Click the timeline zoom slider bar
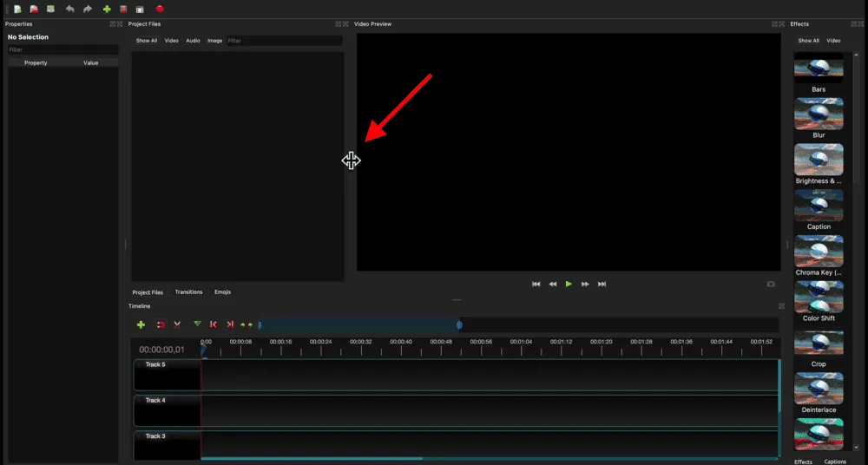 (x=359, y=324)
